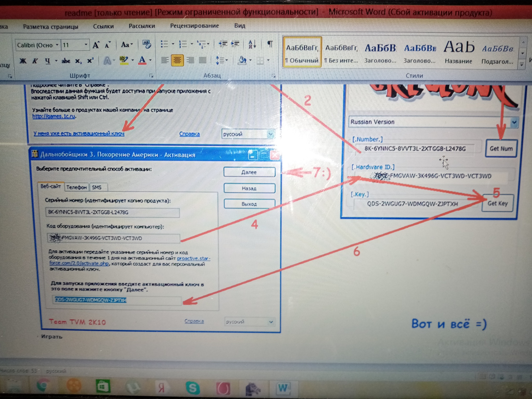The width and height of the screenshot is (532, 399).
Task: Decrease the paragraph indent
Action: pos(223,44)
